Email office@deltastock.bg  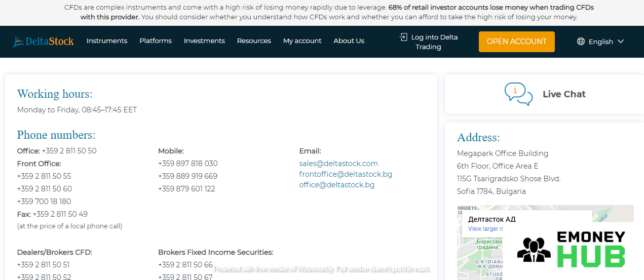[337, 185]
